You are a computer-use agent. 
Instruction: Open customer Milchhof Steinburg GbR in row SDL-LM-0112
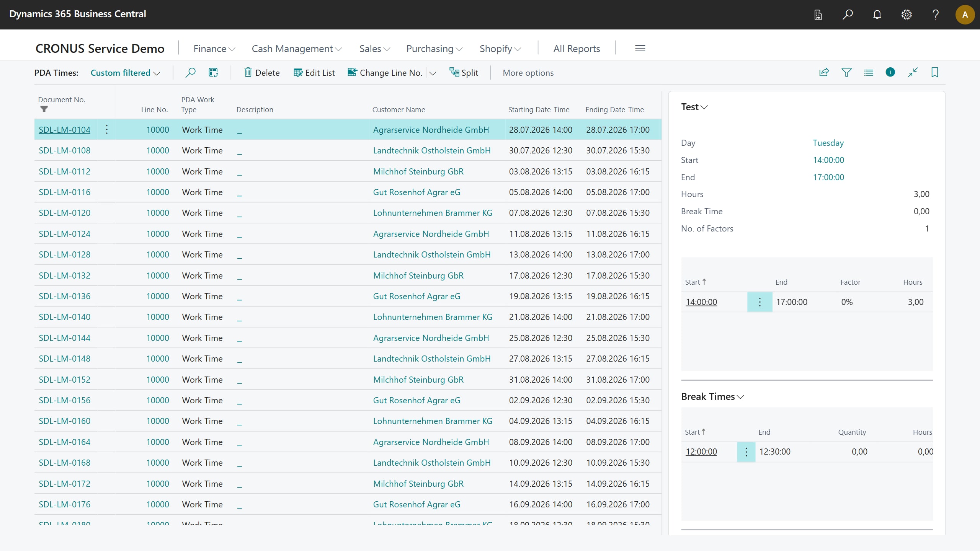point(418,171)
